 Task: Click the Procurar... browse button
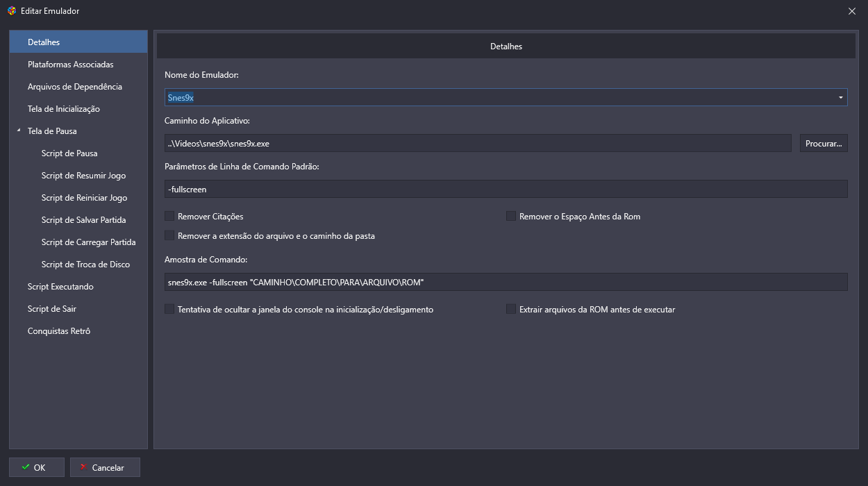tap(823, 144)
